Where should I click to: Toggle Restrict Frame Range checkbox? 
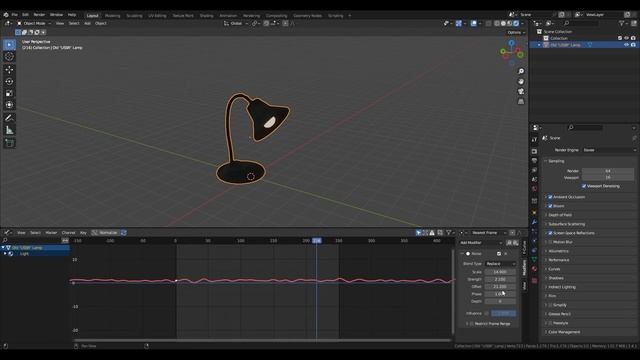coord(471,324)
